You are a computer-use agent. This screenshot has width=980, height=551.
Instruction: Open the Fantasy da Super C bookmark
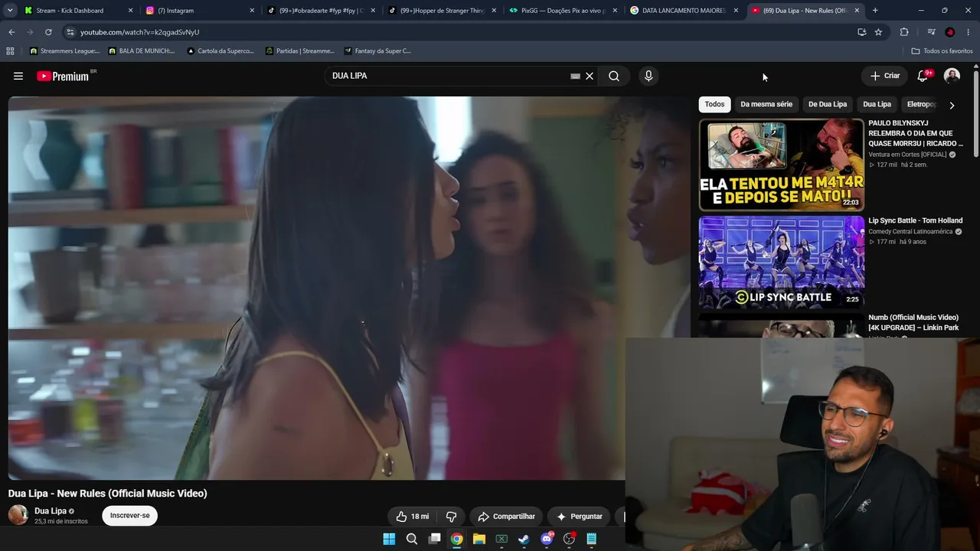(377, 51)
